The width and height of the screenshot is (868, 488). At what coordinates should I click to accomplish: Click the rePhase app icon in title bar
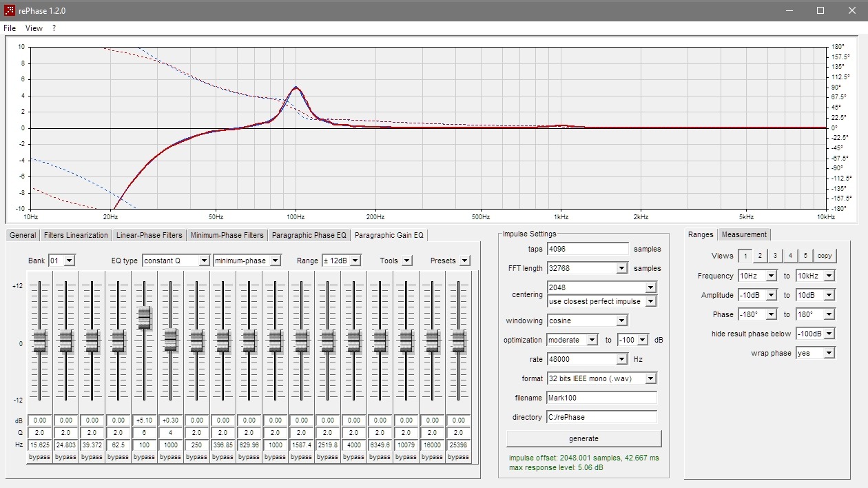point(10,10)
